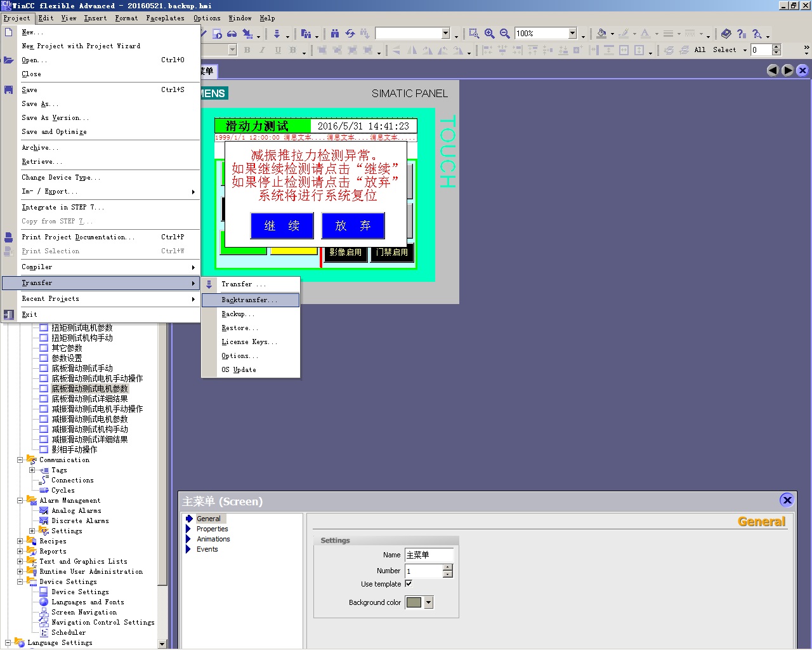Click the Analog Alarms tree icon
The image size is (812, 650).
pyautogui.click(x=44, y=510)
